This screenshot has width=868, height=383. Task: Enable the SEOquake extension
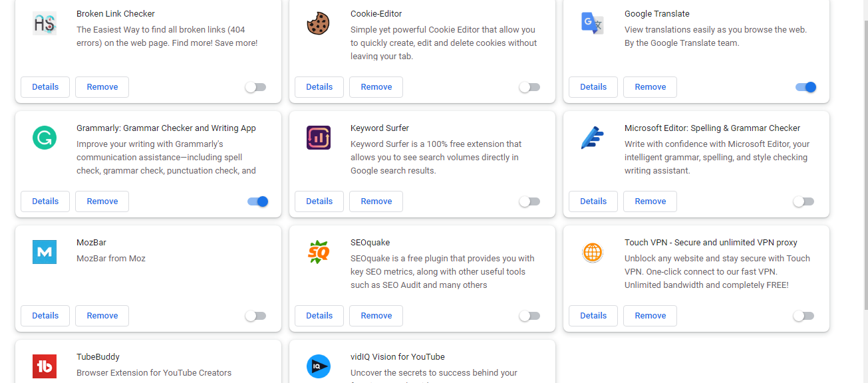529,315
